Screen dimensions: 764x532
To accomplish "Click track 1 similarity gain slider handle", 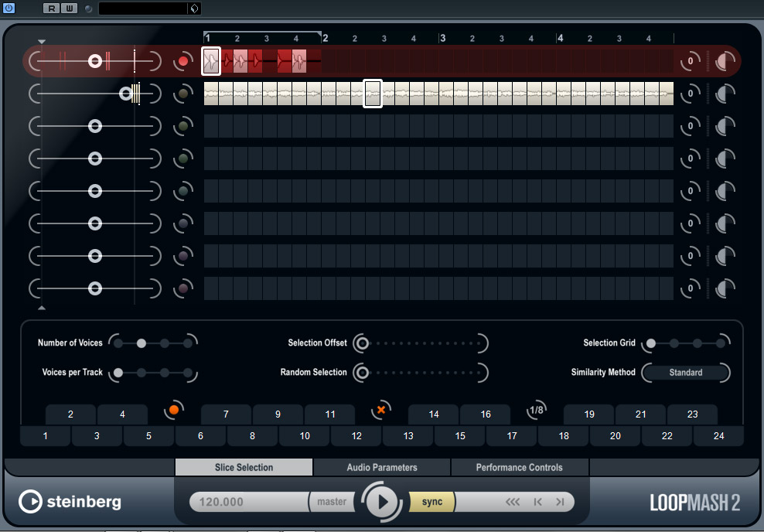I will 95,61.
